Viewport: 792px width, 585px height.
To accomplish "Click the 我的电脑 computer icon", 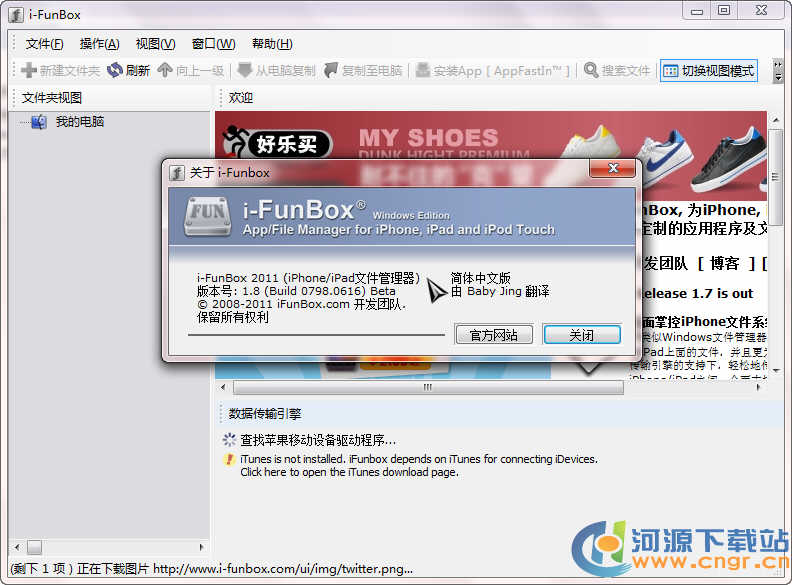I will [39, 122].
